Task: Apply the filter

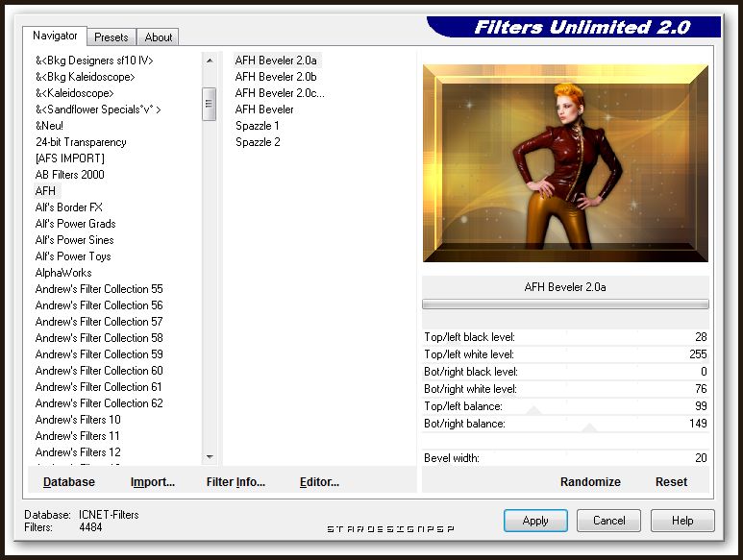Action: click(535, 521)
